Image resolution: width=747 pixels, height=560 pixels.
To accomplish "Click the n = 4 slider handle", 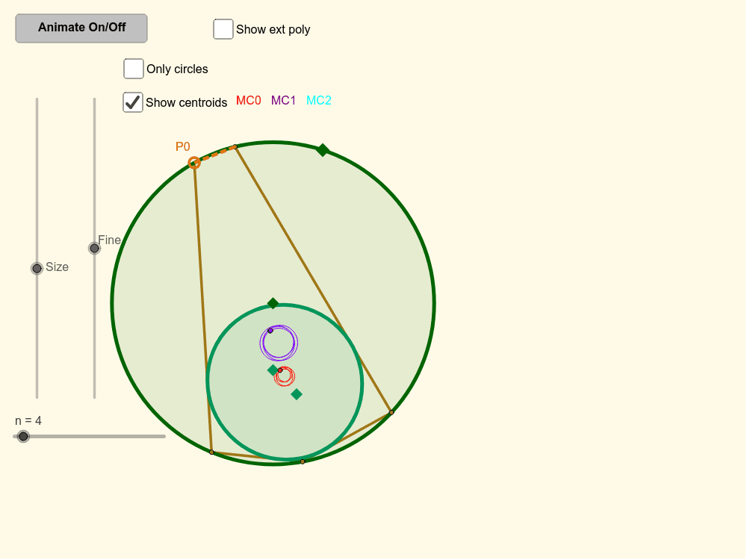I will (x=23, y=436).
